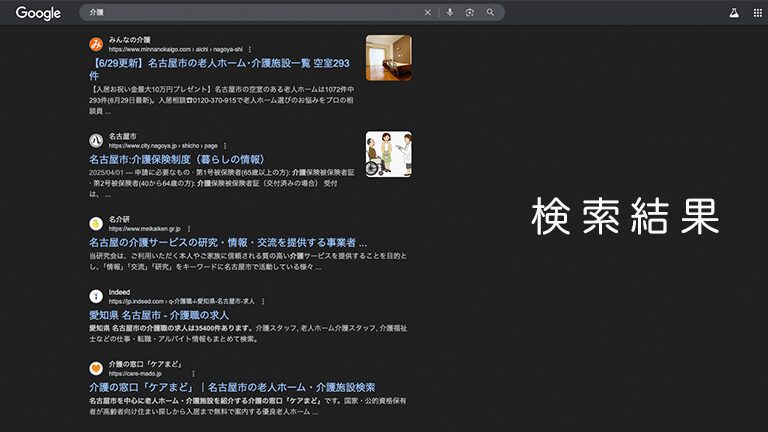
Task: Click the Indeed site name
Action: tap(120, 292)
